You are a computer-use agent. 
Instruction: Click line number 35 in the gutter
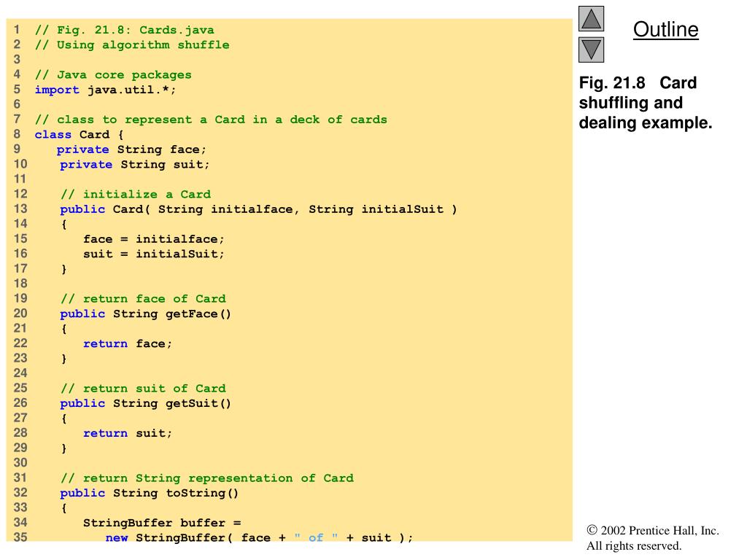tap(20, 537)
